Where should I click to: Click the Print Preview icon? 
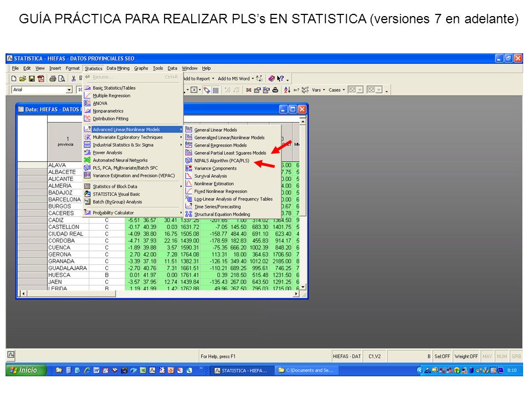pyautogui.click(x=62, y=79)
